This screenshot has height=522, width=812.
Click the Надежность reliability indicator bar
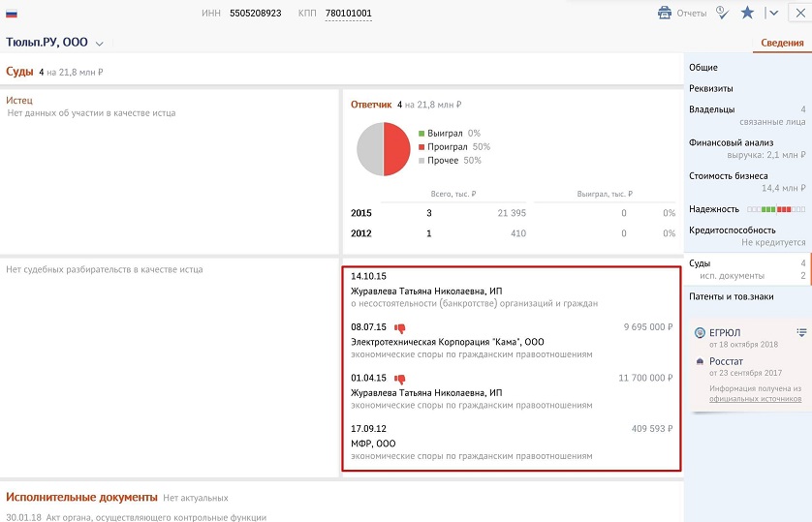tap(775, 209)
